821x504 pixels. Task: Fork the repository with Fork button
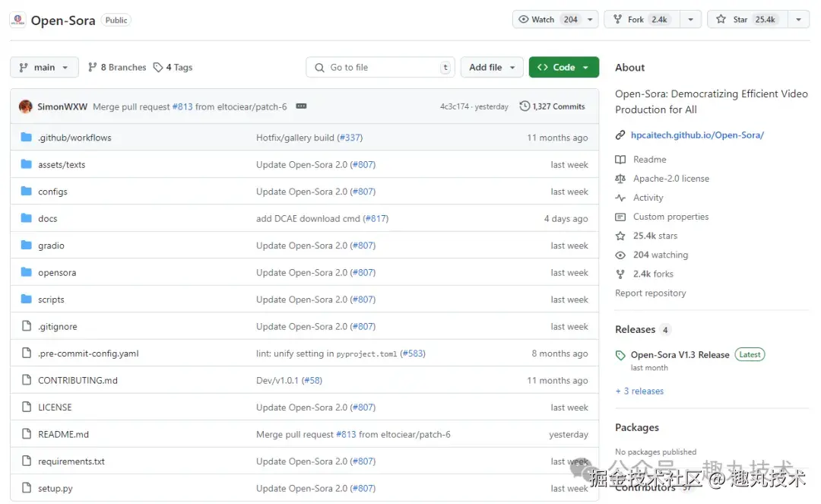[x=642, y=19]
